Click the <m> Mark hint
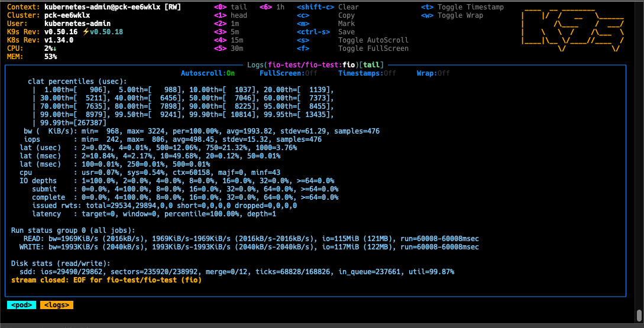644x328 pixels. [x=326, y=24]
